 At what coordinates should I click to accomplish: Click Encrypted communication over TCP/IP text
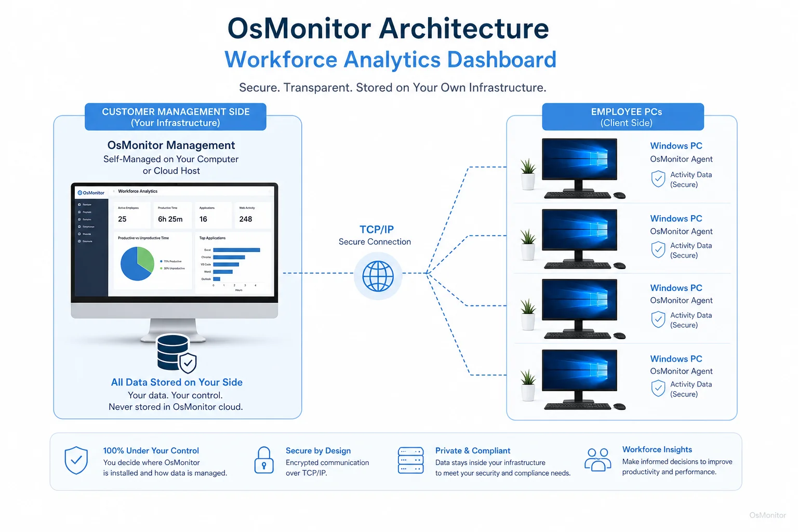click(x=327, y=468)
